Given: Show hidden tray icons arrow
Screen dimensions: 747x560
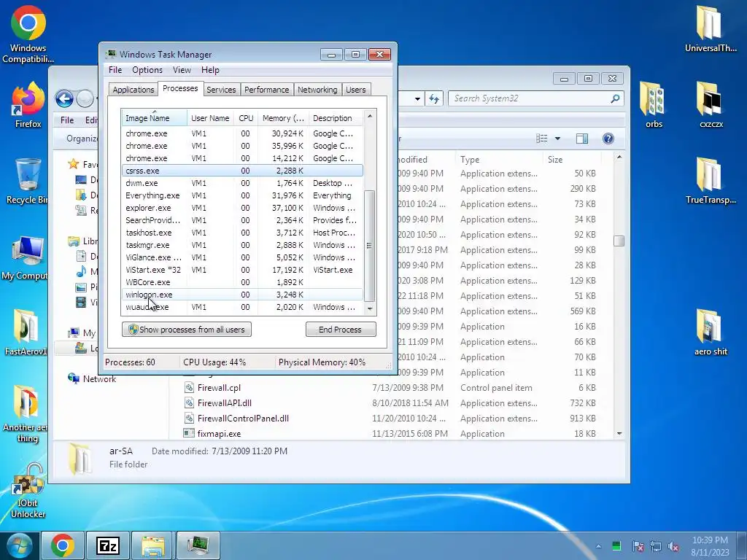Looking at the screenshot, I should [598, 546].
